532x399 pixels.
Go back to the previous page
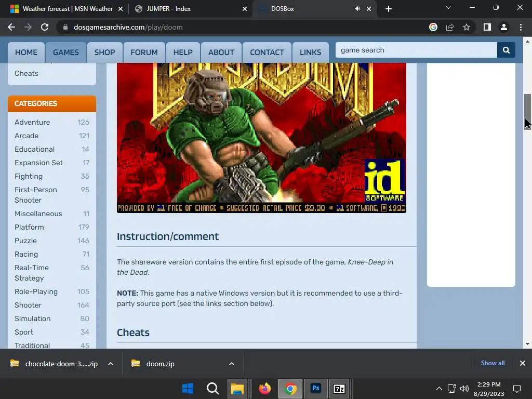[11, 27]
